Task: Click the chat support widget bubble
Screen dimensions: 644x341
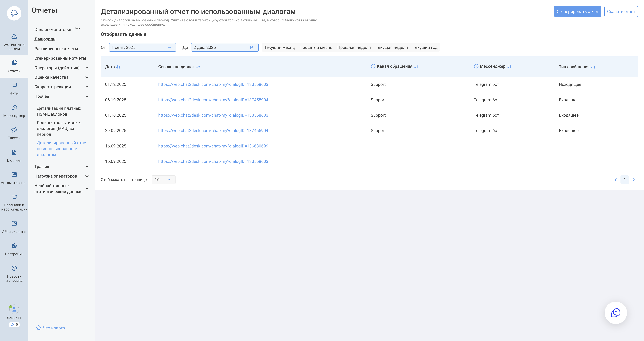Action: [x=615, y=313]
